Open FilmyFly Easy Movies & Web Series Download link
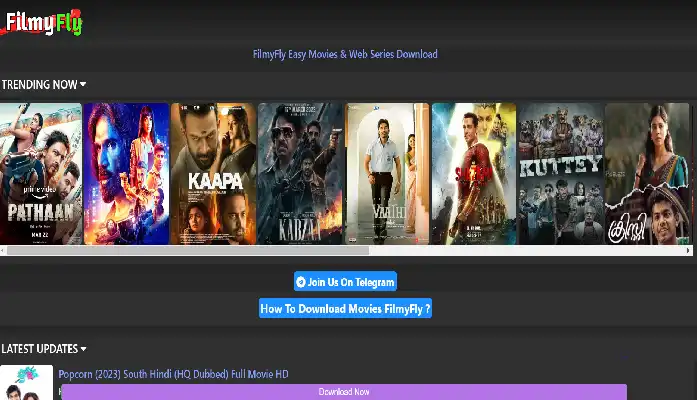The image size is (697, 400). click(x=345, y=54)
